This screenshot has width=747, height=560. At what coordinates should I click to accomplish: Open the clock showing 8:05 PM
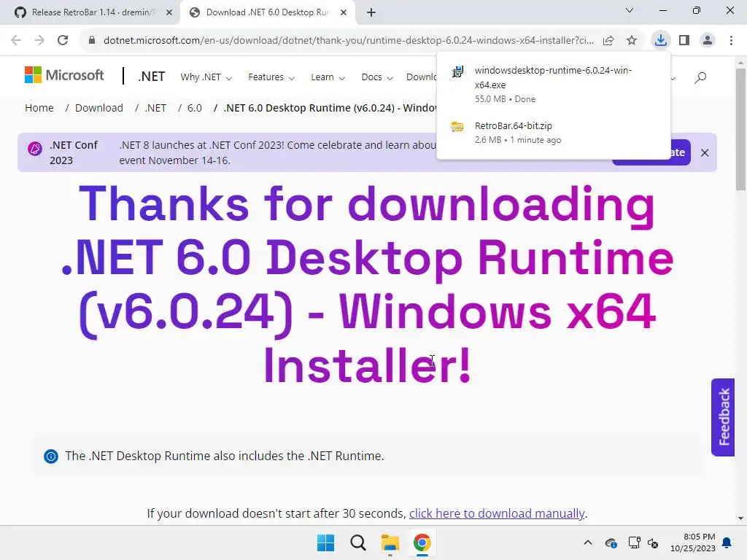pos(693,542)
